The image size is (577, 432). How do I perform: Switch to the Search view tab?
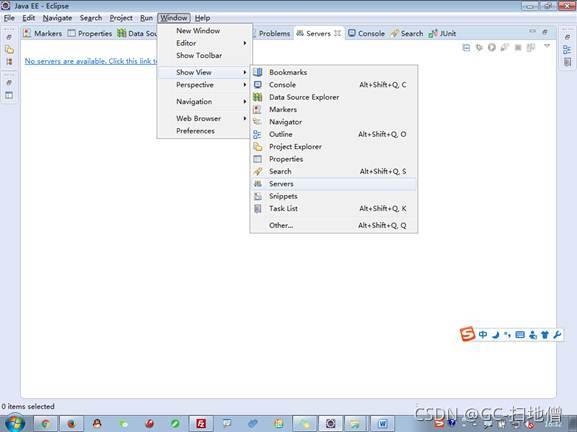pyautogui.click(x=407, y=33)
